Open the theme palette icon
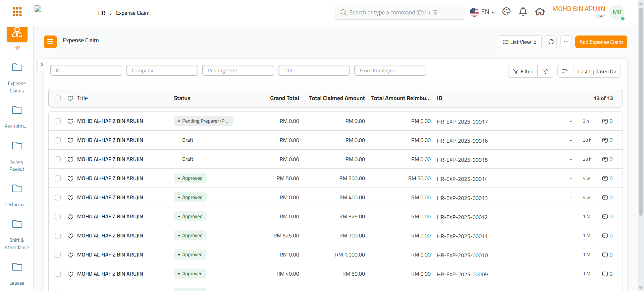This screenshot has width=644, height=291. (506, 12)
